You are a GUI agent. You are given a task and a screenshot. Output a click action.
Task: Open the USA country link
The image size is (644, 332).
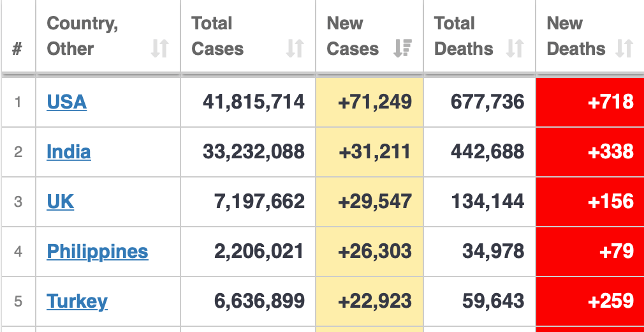pyautogui.click(x=66, y=102)
